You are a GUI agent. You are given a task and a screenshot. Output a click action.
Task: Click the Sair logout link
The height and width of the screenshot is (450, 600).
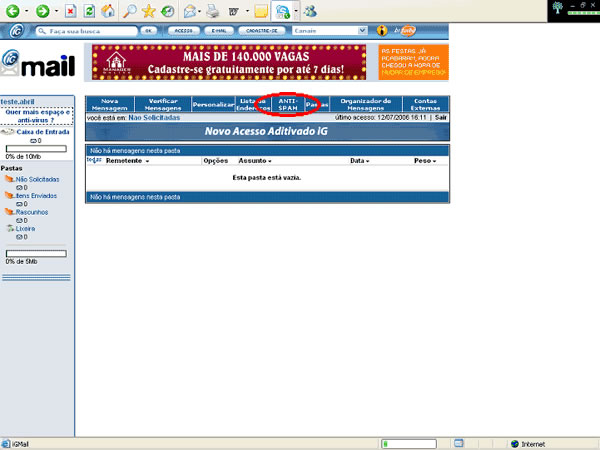[x=440, y=117]
